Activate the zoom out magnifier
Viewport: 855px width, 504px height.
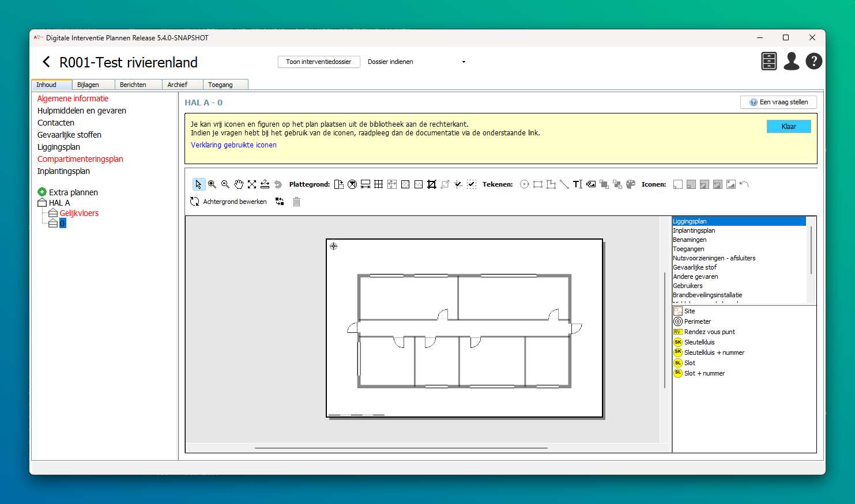tap(225, 184)
